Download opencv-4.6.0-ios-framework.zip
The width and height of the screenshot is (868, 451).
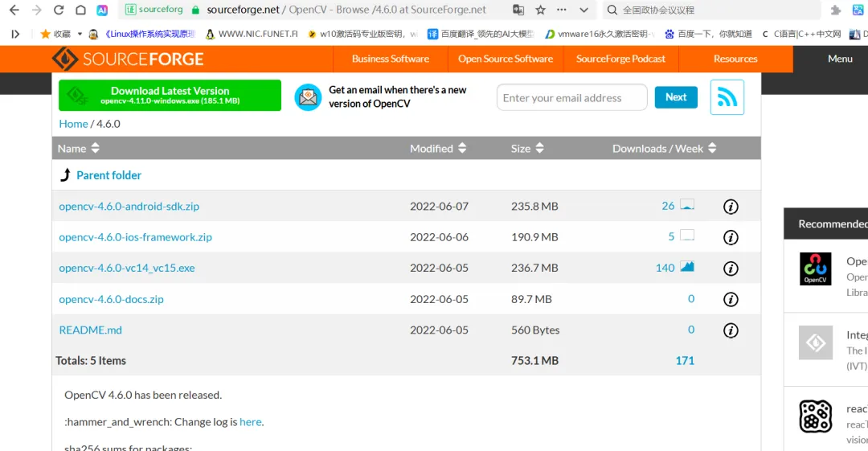(136, 237)
